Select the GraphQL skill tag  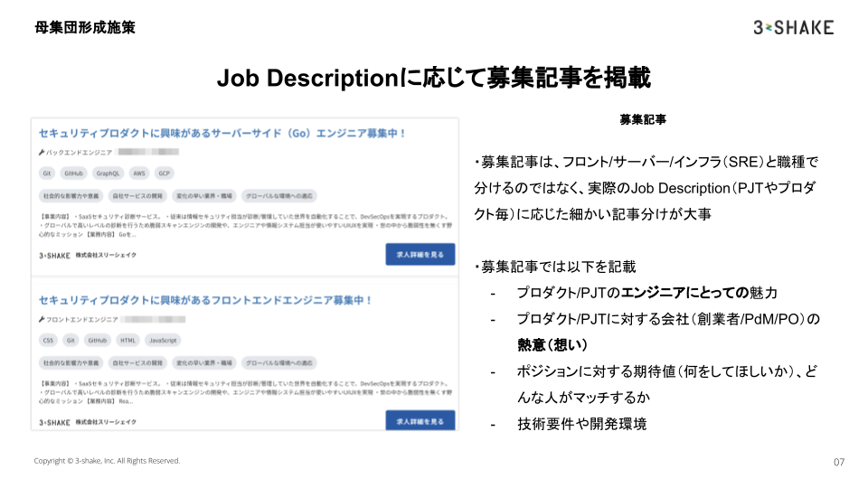pyautogui.click(x=108, y=174)
